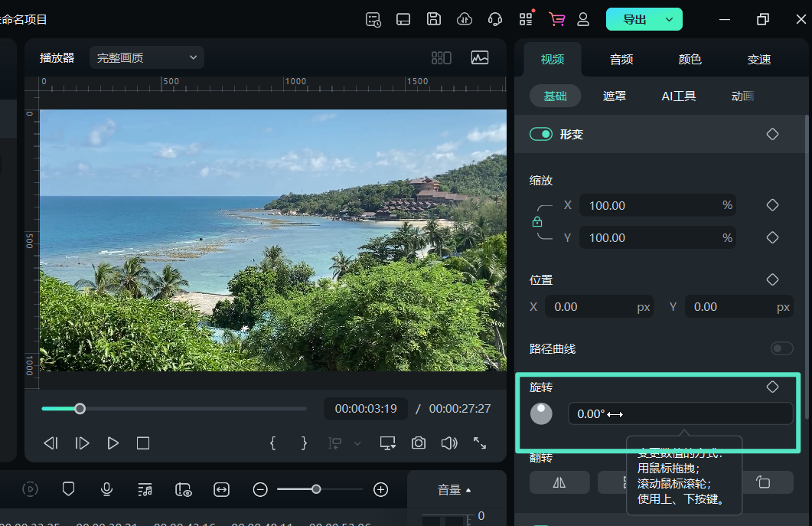Take a snapshot with camera icon

click(x=418, y=443)
